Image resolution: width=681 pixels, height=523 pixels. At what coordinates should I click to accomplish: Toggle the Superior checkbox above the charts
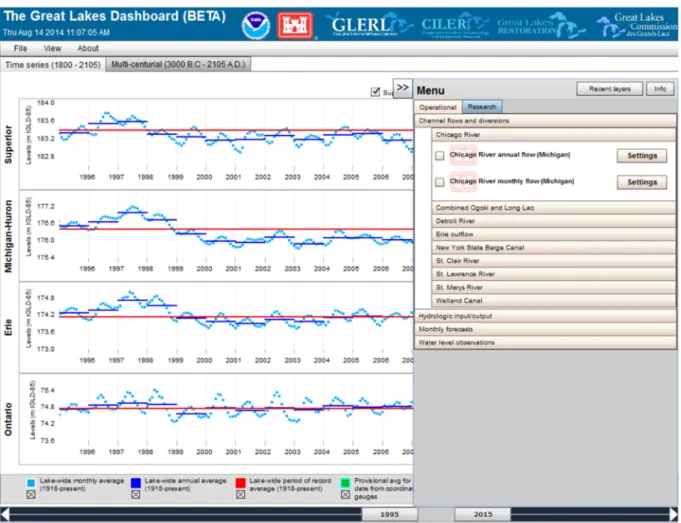click(x=375, y=92)
